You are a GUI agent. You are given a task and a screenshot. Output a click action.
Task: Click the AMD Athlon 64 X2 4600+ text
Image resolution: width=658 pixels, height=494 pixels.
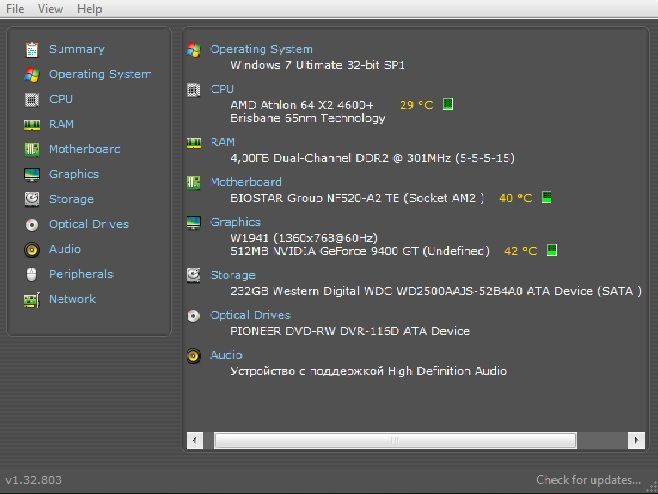pyautogui.click(x=302, y=105)
